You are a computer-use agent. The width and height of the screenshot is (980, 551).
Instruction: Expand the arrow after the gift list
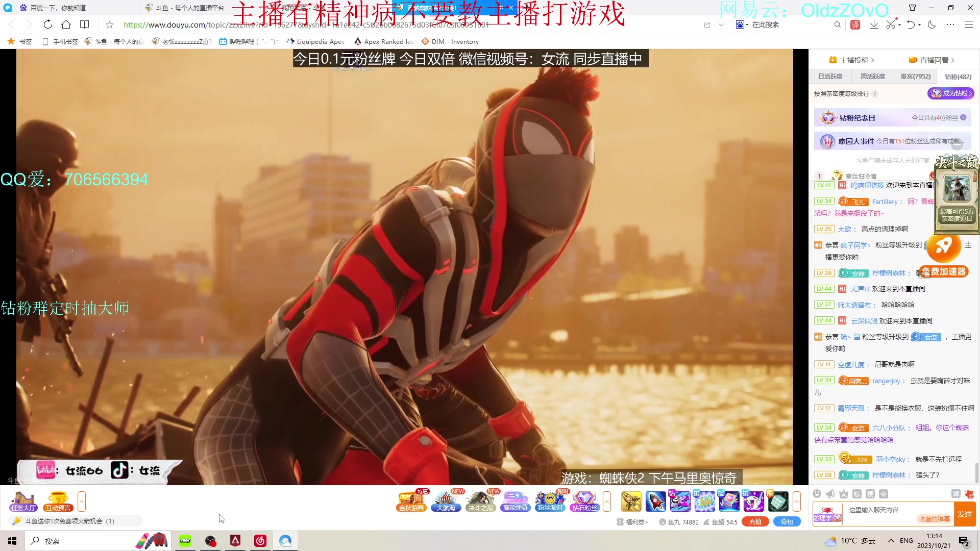[x=797, y=502]
